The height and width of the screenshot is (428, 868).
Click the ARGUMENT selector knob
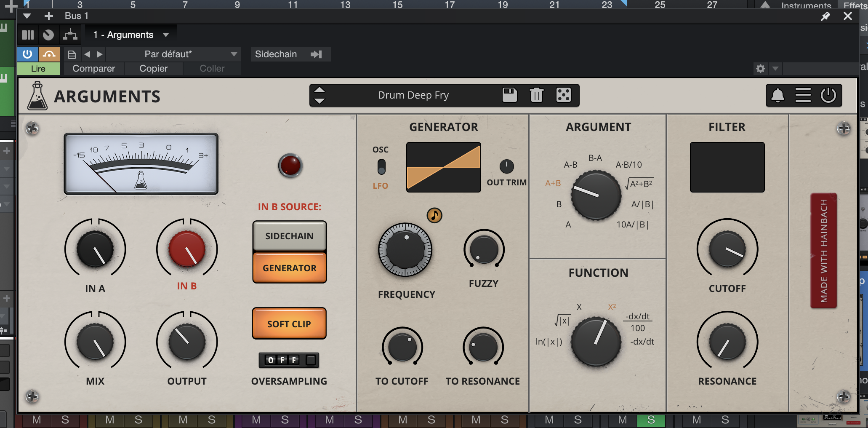click(596, 195)
